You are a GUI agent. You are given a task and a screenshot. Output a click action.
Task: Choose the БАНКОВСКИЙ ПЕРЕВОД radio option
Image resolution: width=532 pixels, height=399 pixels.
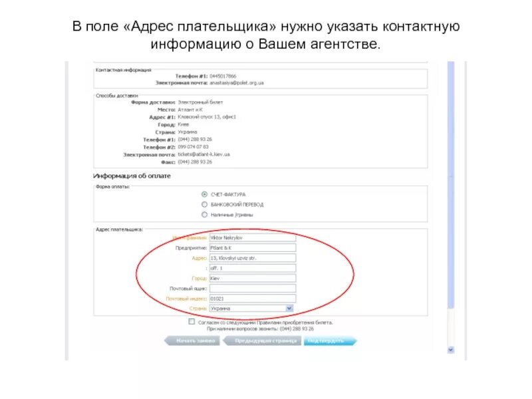pos(204,205)
